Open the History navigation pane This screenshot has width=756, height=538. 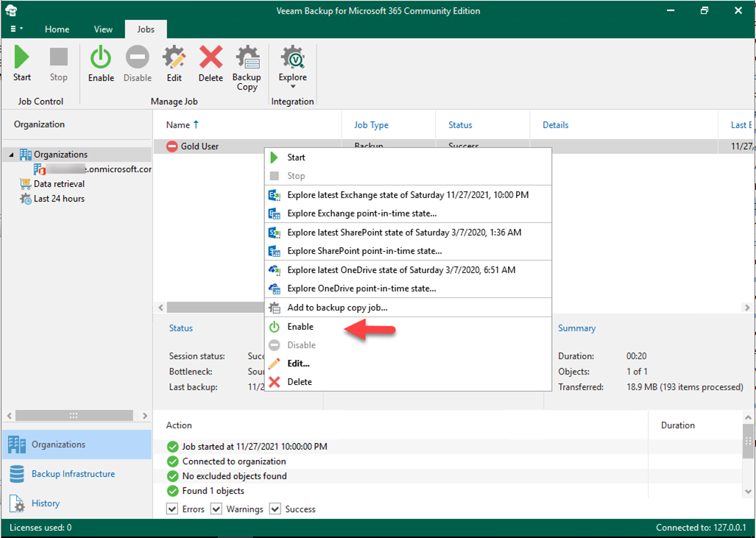pyautogui.click(x=77, y=503)
